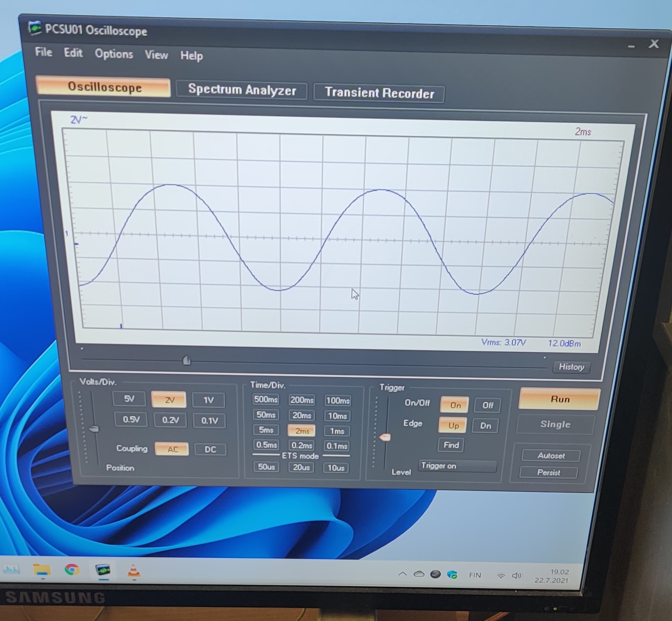Turn trigger Off

[x=487, y=405]
